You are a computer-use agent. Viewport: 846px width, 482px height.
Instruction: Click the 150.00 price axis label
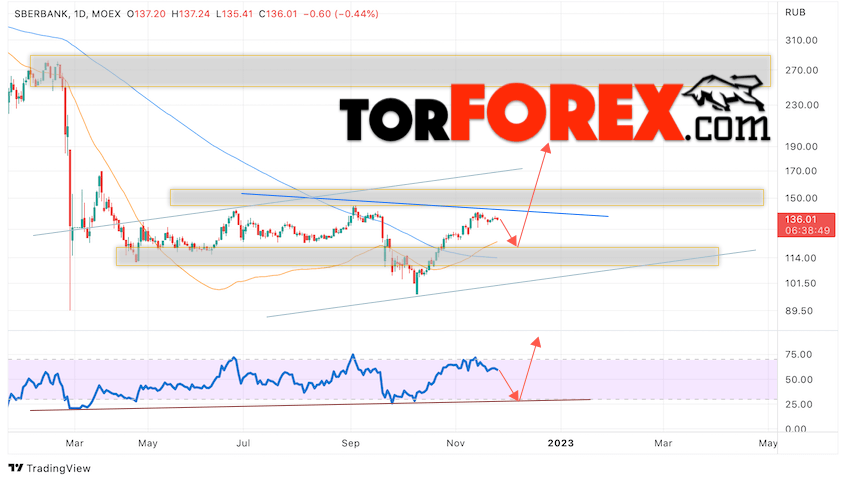coord(801,198)
